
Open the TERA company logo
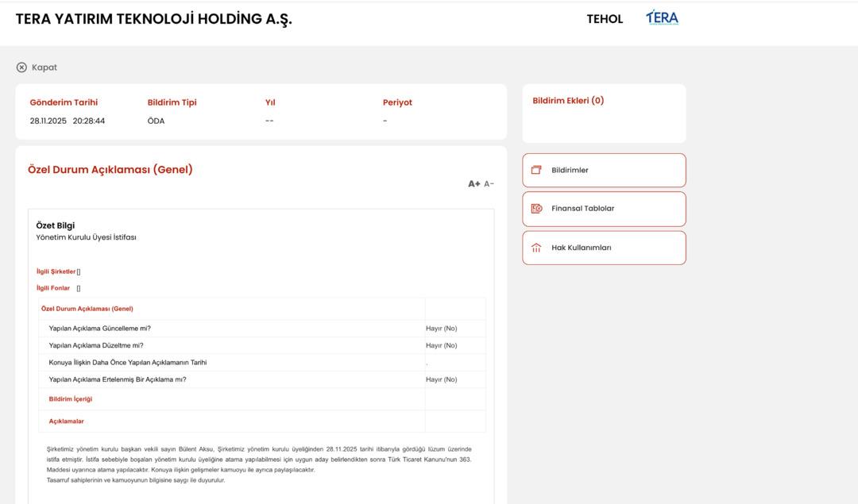tap(663, 17)
